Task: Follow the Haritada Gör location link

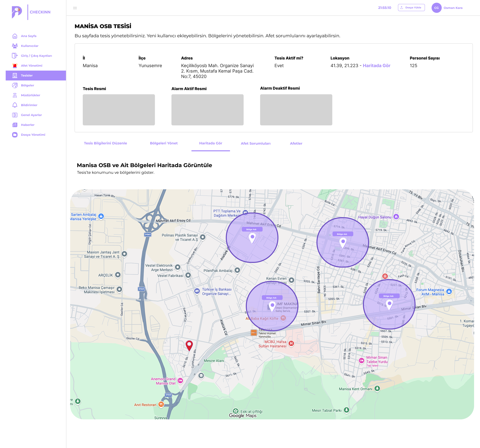Action: click(376, 66)
